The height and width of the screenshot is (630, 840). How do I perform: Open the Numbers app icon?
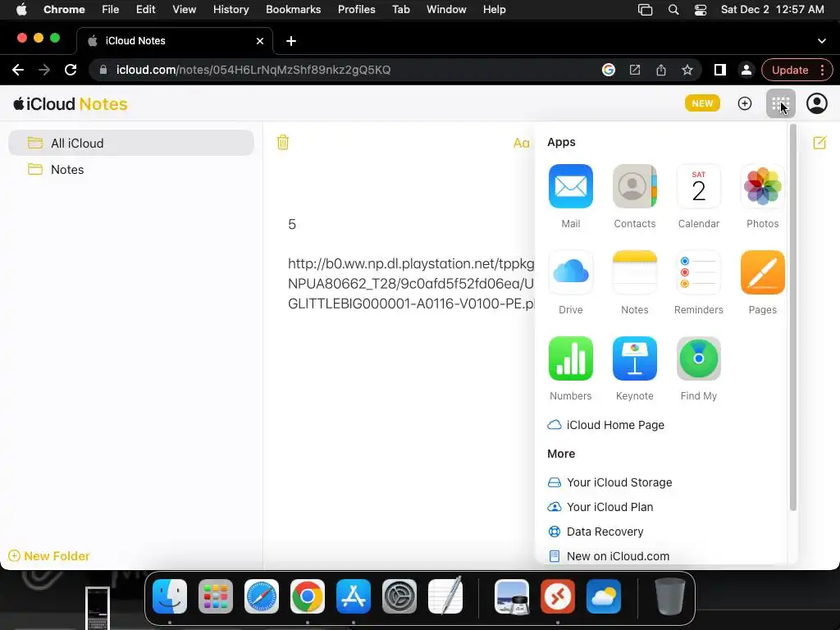[x=571, y=358]
